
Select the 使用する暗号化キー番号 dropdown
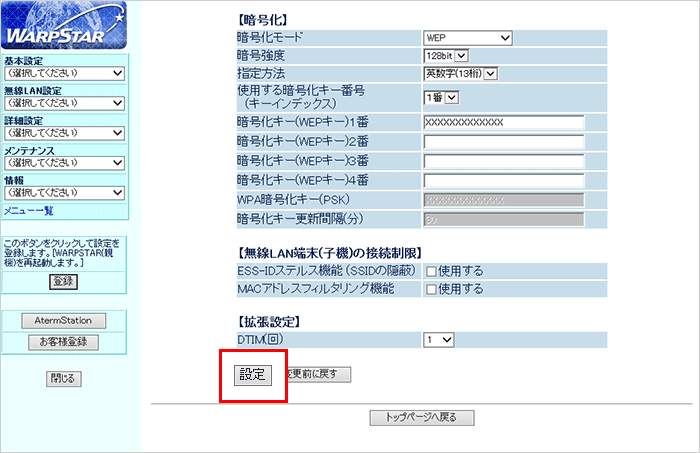pyautogui.click(x=440, y=97)
